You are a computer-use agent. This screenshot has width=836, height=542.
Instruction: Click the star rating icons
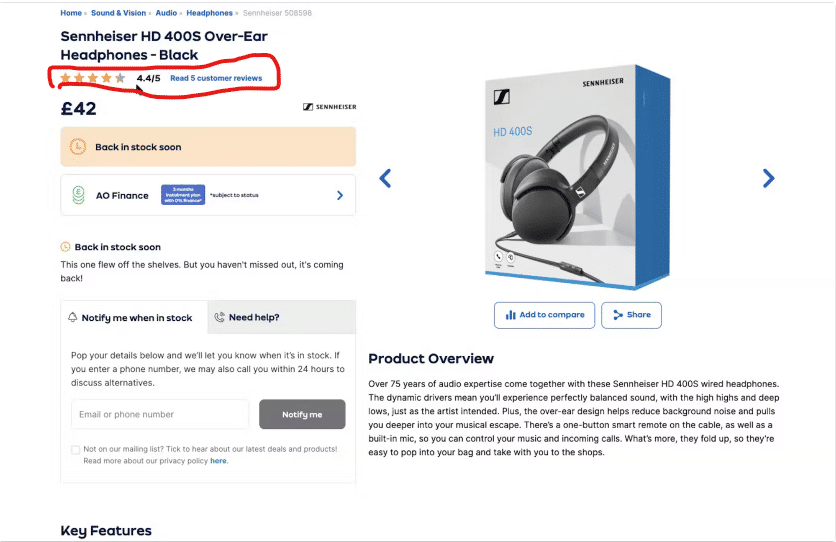[x=93, y=78]
